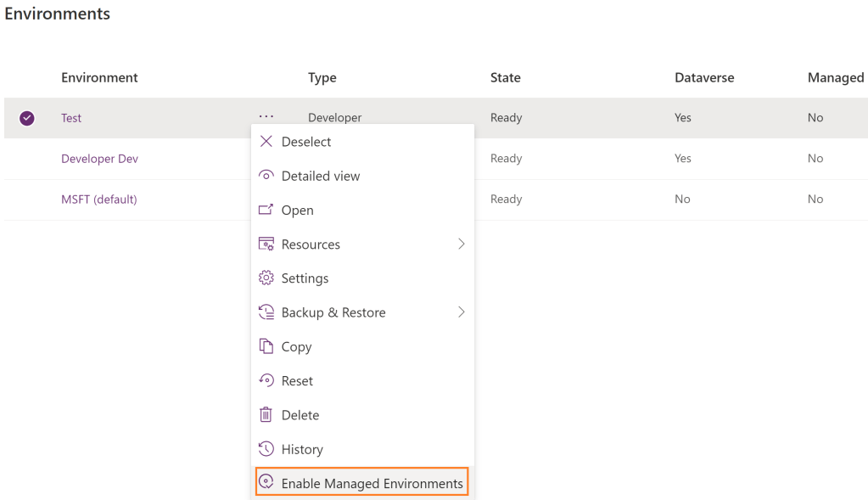Screen dimensions: 868x500
Task: Uncheck the Test environment row checkmark
Action: point(27,118)
